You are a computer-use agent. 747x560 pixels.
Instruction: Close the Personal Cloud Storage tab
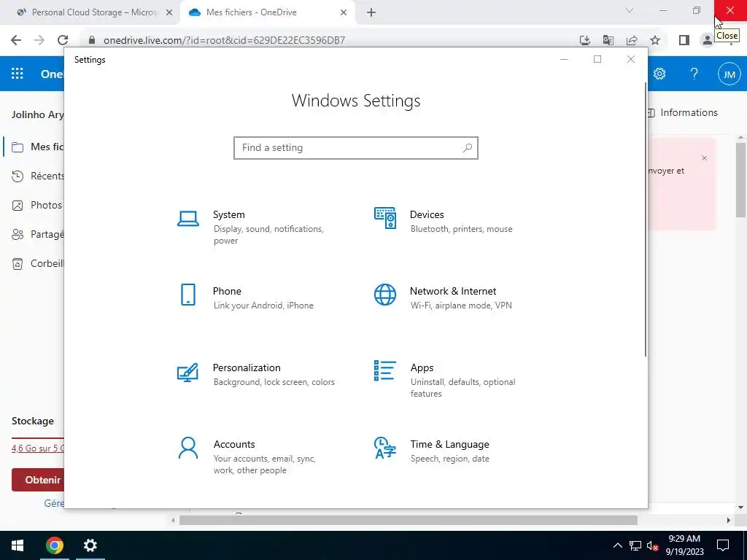coord(169,13)
